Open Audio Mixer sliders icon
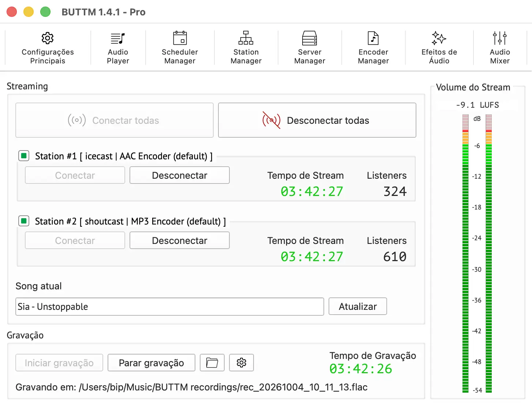The image size is (532, 408). (500, 38)
